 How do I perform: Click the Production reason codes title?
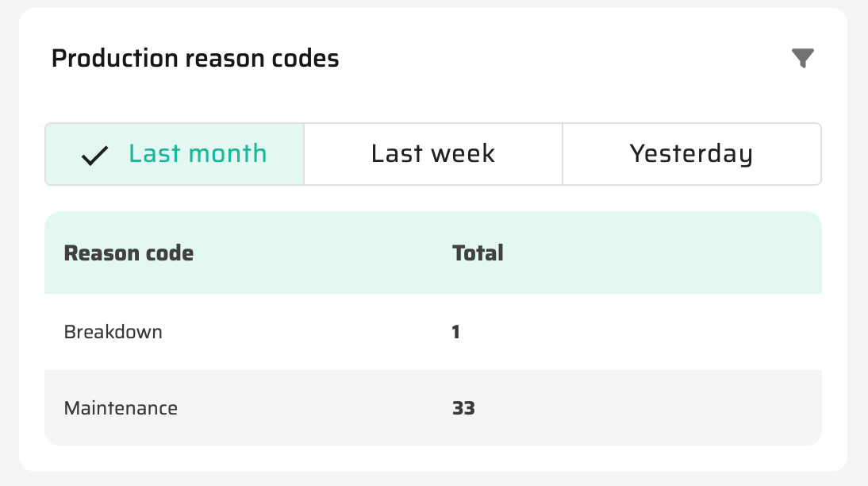point(195,59)
